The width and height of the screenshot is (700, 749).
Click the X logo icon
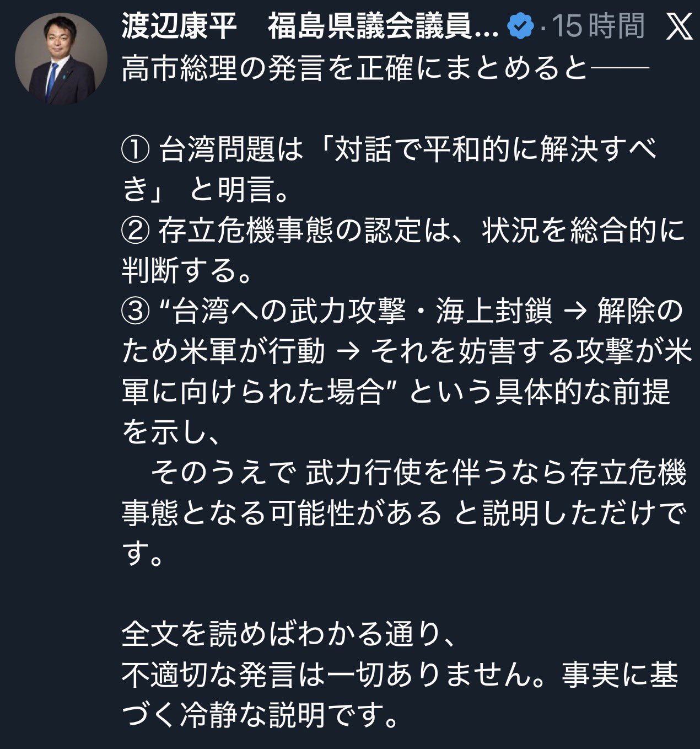[679, 26]
